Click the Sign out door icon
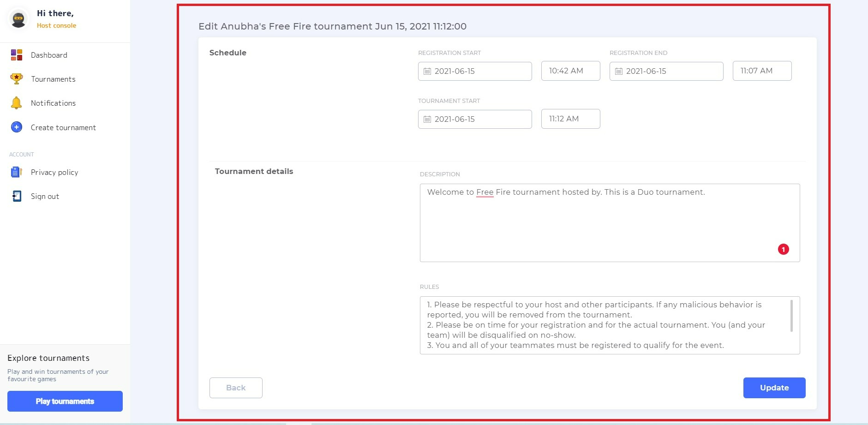Viewport: 868px width, 425px height. click(17, 196)
